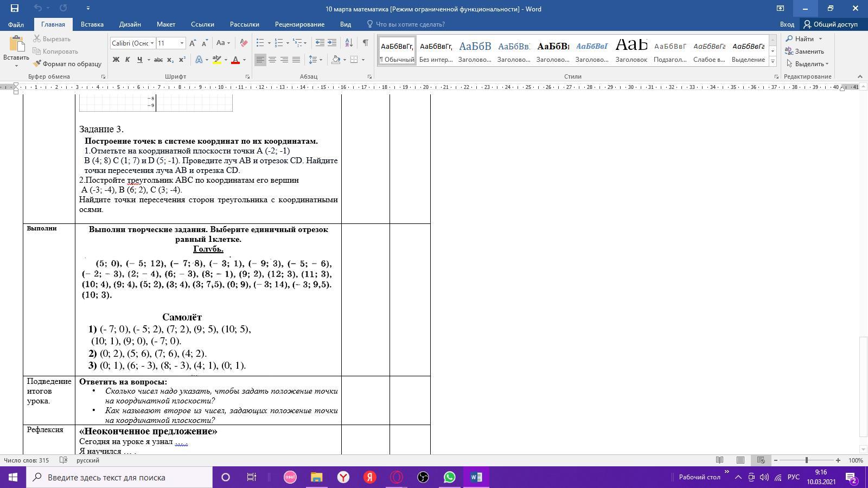
Task: Click the Sort text icon
Action: 349,43
